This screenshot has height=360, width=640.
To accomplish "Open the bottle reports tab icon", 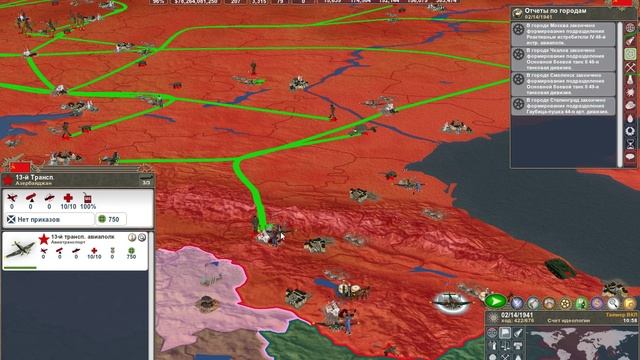I will coord(631,40).
